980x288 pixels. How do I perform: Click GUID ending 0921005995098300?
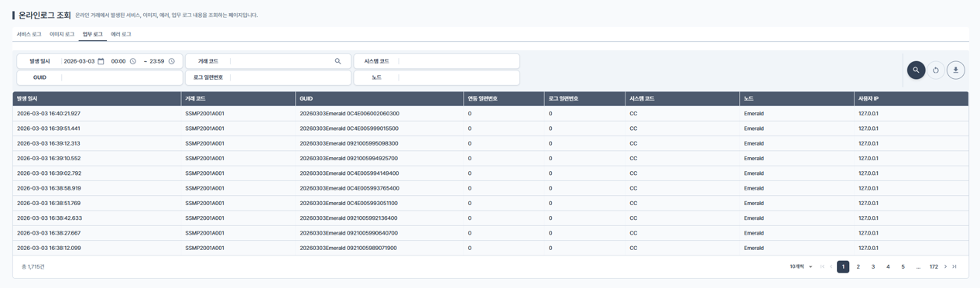click(349, 143)
